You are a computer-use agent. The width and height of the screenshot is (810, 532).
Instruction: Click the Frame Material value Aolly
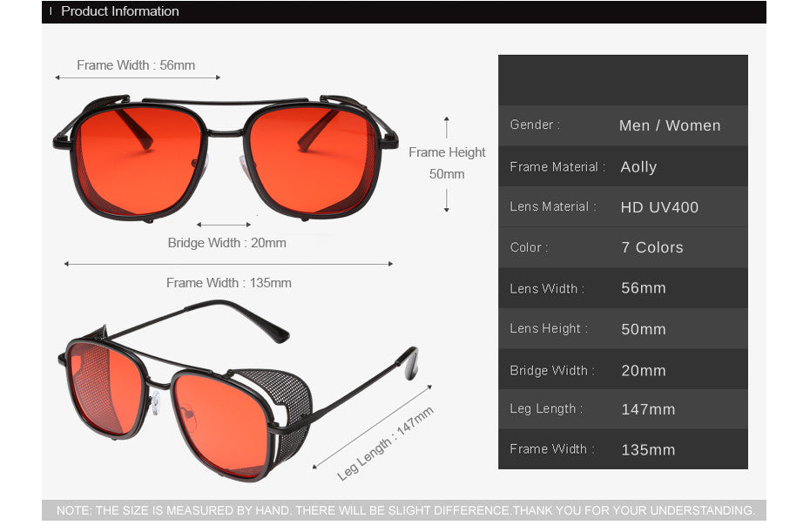638,167
